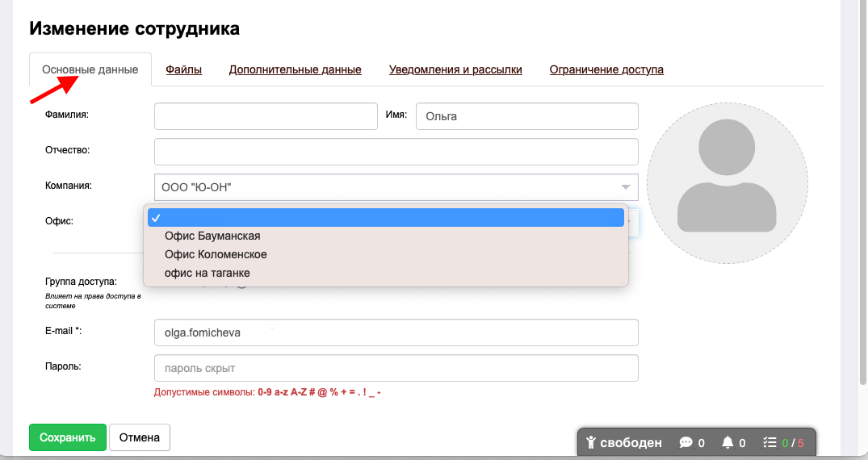868x460 pixels.
Task: Focus the Фамилия input field
Action: tap(266, 116)
